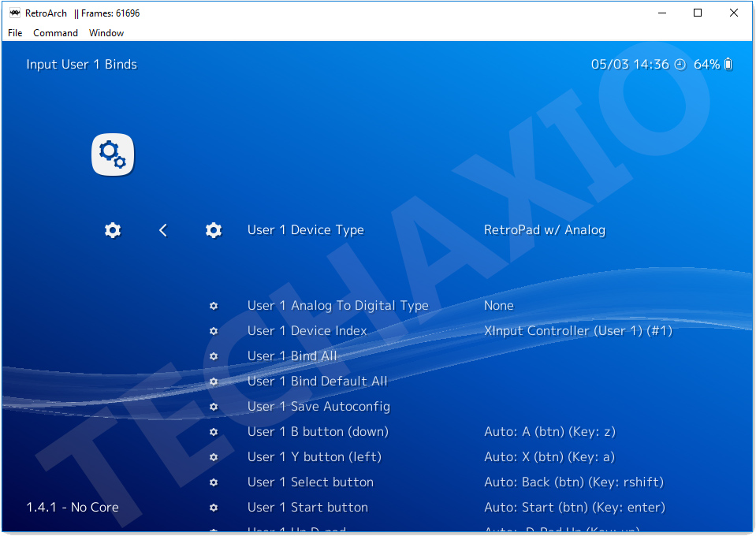756x536 pixels.
Task: Click gear icon beside Analog To Digital Type
Action: (214, 306)
